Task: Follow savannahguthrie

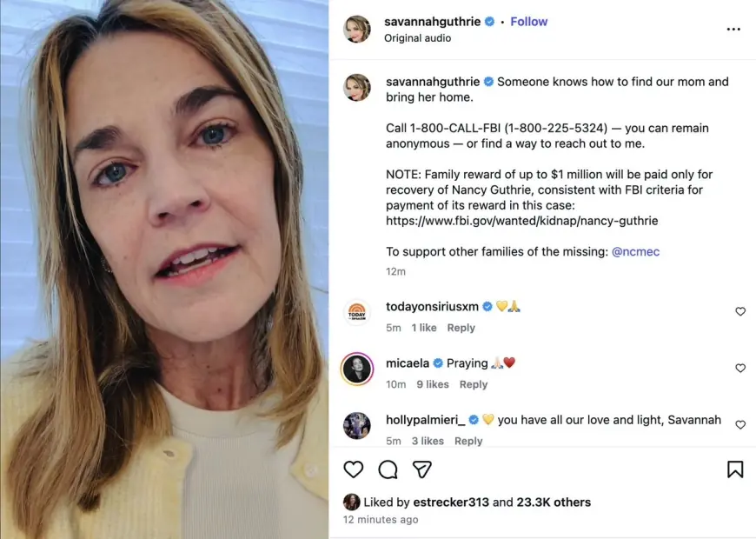Action: [x=529, y=21]
